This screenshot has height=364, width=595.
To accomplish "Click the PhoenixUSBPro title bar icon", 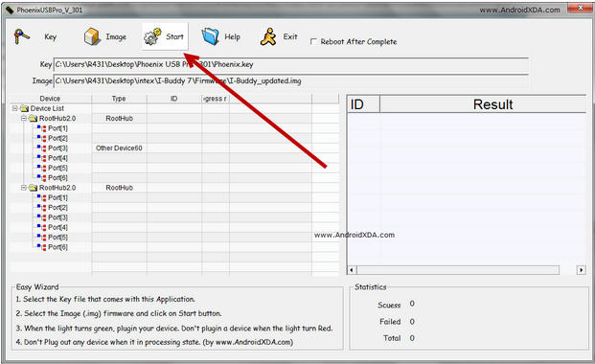I will (x=10, y=10).
